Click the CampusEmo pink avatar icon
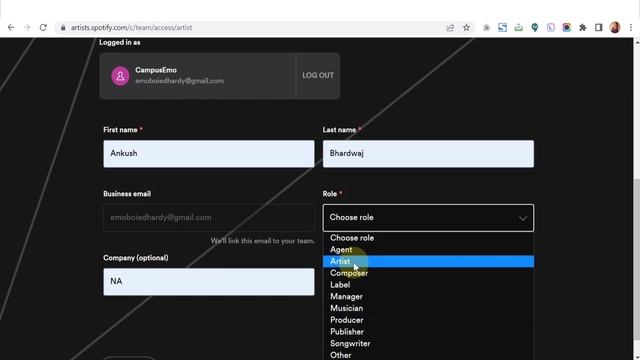Image resolution: width=640 pixels, height=360 pixels. 120,76
